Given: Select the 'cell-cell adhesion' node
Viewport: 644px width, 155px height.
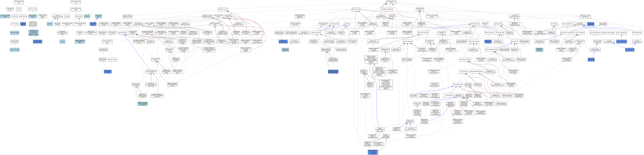Looking at the screenshot, I should (580, 33).
